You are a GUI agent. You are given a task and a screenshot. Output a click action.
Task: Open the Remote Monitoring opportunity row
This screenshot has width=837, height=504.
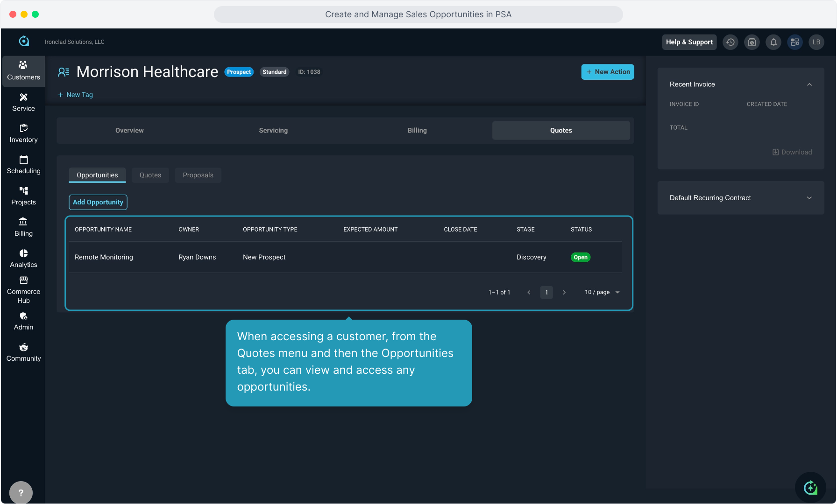pyautogui.click(x=104, y=257)
